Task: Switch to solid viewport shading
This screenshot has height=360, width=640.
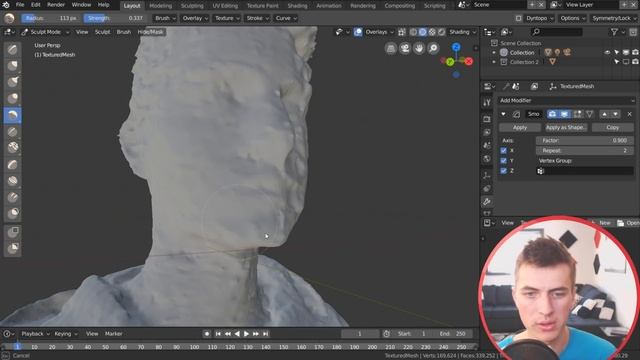Action: click(x=423, y=32)
